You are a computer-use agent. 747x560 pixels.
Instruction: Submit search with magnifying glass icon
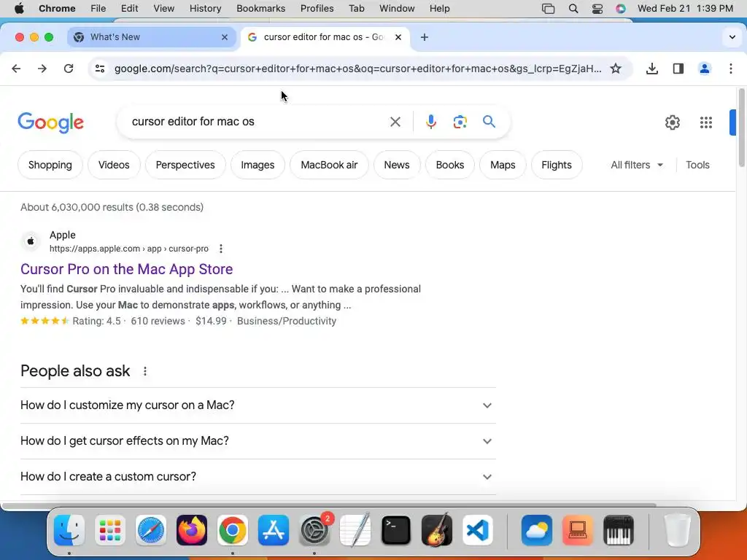click(x=489, y=122)
